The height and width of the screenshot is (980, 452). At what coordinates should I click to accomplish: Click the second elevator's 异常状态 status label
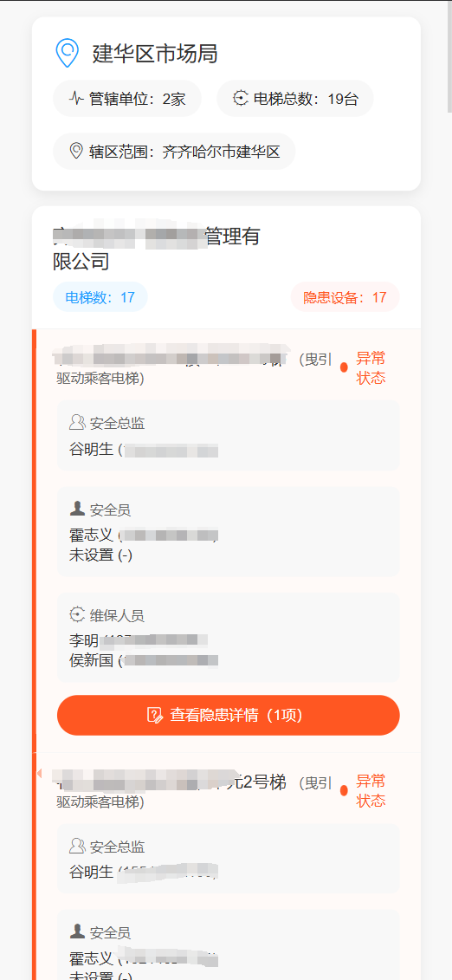click(x=371, y=790)
